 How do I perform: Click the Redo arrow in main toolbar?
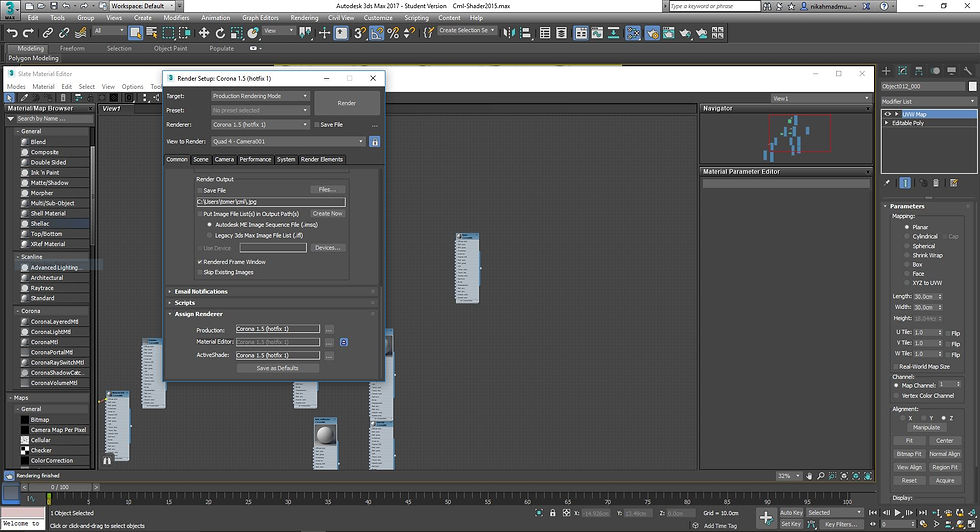pyautogui.click(x=28, y=33)
